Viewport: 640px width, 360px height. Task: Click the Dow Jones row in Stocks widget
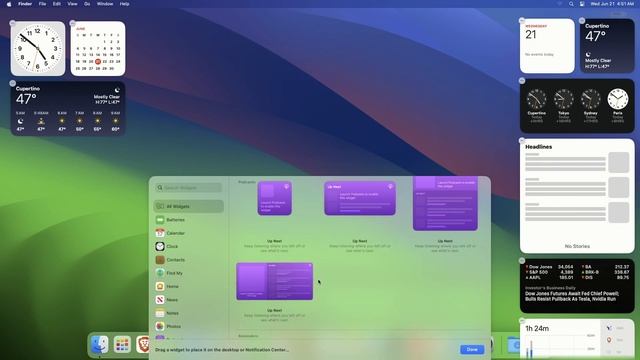click(x=549, y=267)
